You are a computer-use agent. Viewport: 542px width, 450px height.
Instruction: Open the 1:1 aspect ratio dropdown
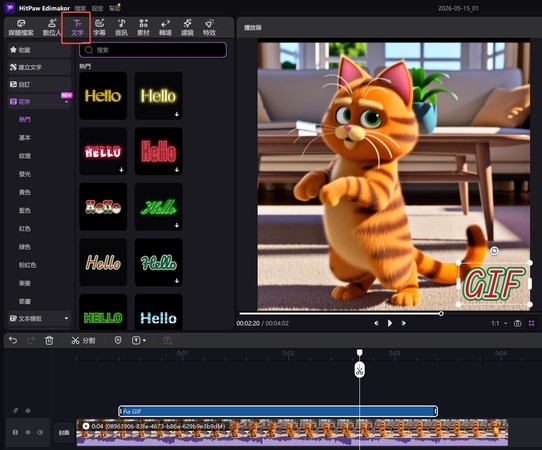pos(499,323)
